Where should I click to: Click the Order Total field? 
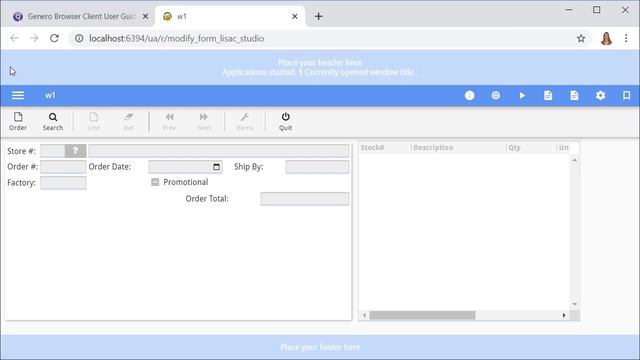pyautogui.click(x=305, y=199)
